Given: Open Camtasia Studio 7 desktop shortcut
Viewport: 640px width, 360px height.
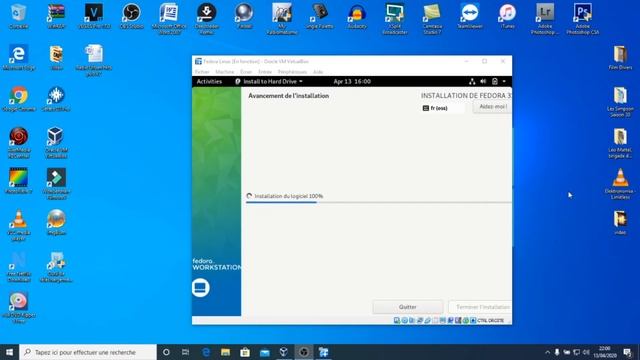Looking at the screenshot, I should tap(432, 19).
